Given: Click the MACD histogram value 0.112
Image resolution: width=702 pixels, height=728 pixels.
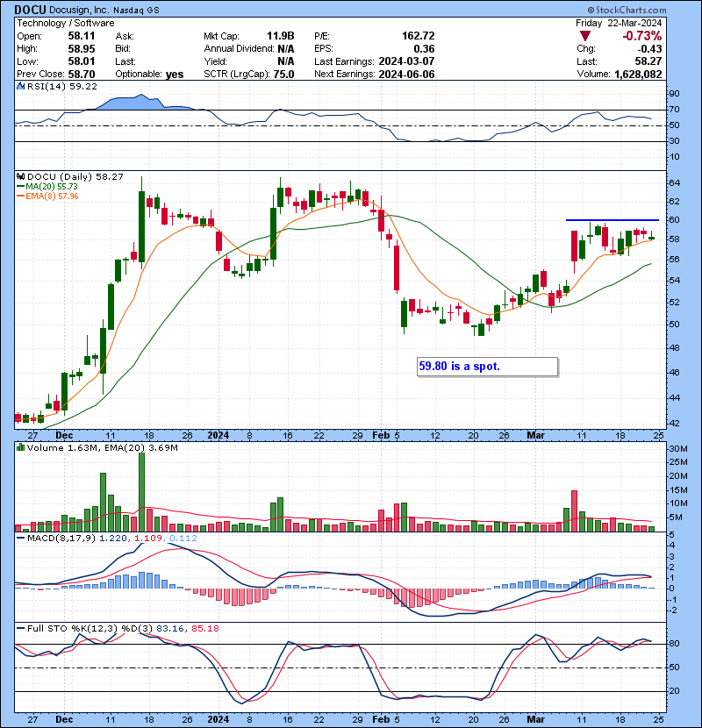Looking at the screenshot, I should pyautogui.click(x=183, y=539).
